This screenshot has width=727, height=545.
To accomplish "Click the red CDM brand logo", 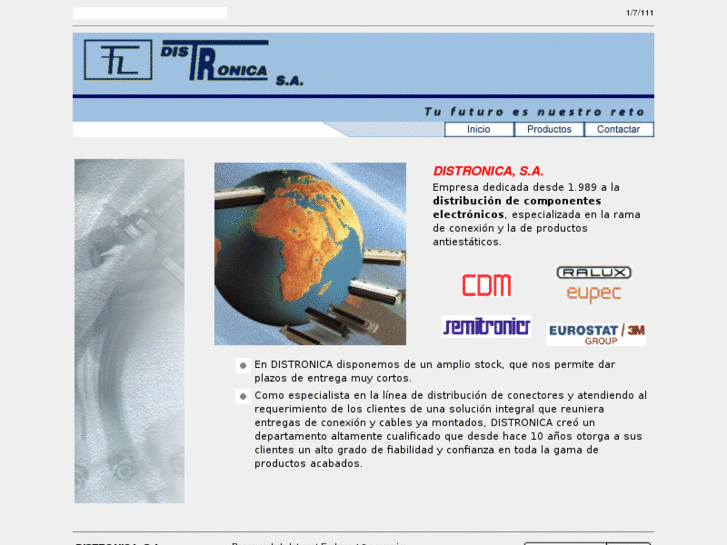I will [x=486, y=285].
